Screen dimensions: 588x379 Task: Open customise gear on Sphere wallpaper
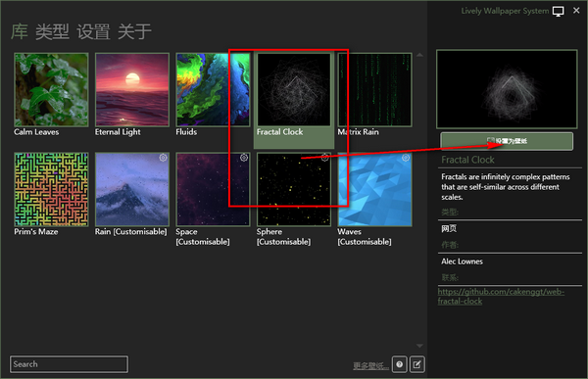(x=325, y=158)
